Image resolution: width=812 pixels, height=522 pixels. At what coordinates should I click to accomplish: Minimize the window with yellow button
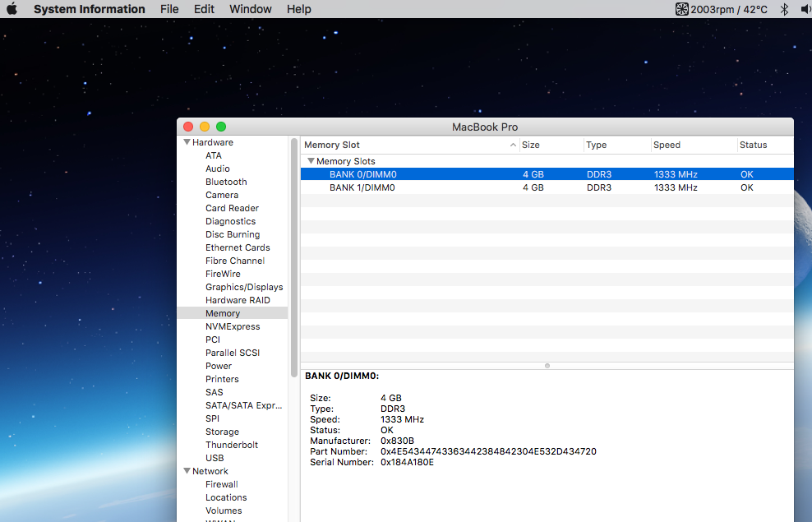tap(205, 127)
